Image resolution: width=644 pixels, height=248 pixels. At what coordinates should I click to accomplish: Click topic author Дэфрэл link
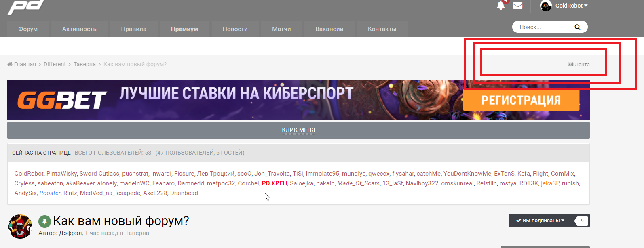point(71,233)
